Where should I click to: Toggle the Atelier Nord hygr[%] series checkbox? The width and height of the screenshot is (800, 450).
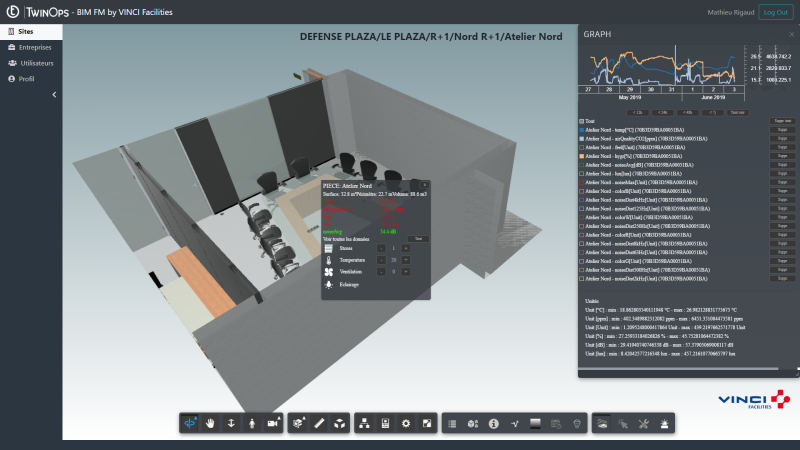click(583, 157)
